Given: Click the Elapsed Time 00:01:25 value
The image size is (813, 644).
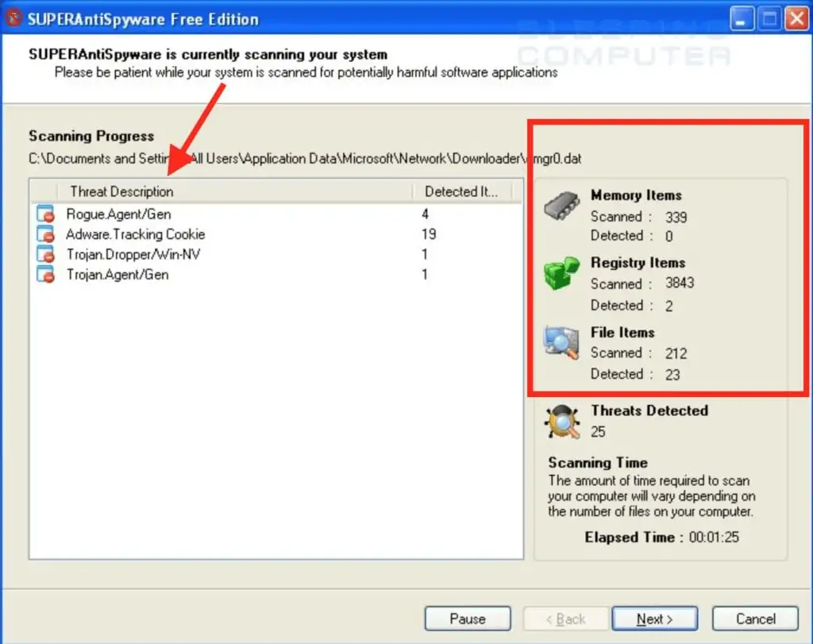Looking at the screenshot, I should pos(714,537).
